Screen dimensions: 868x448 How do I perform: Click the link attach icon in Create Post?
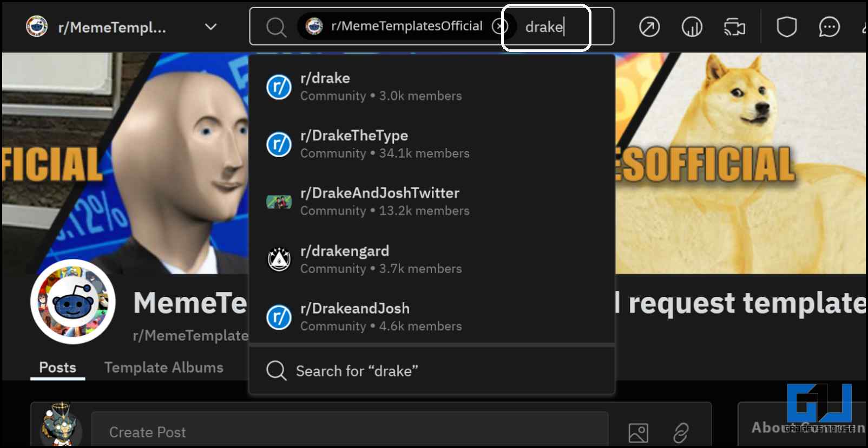pyautogui.click(x=681, y=433)
